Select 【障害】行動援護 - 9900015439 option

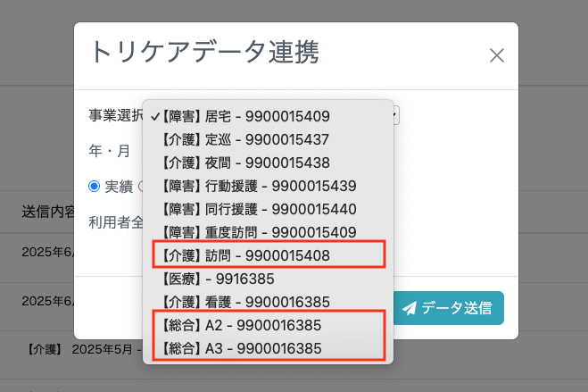269,186
